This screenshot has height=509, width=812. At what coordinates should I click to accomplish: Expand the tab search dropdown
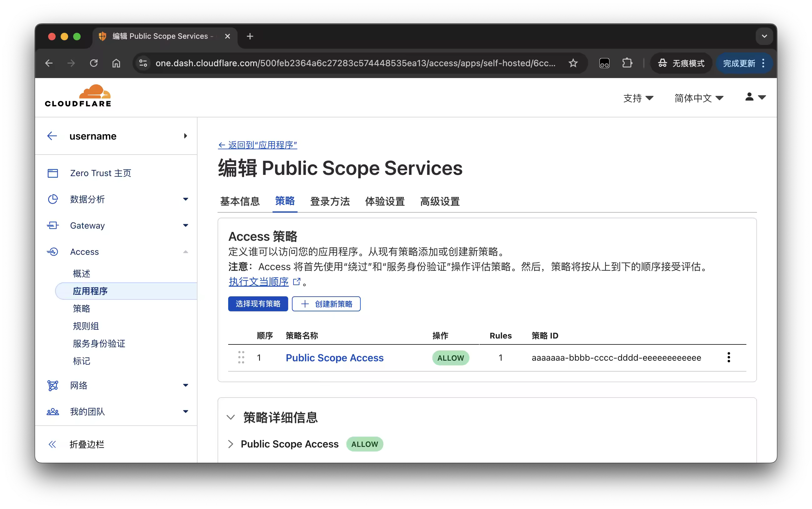(764, 36)
